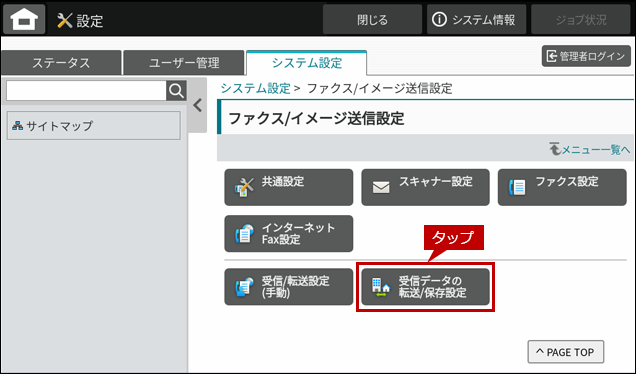Open 受信/転送設定(手動)
Viewport: 636px width, 374px height.
(289, 287)
